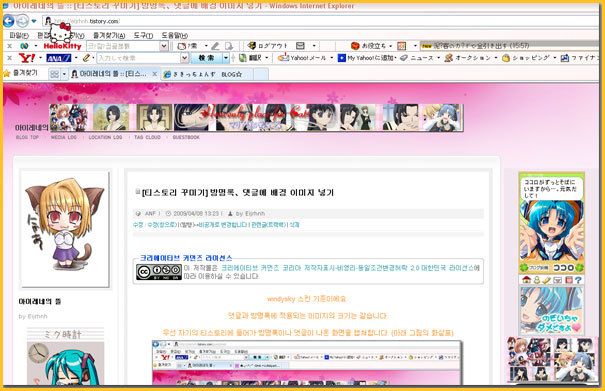Click the tistory.com address bar
This screenshot has height=391, width=605.
tap(320, 21)
